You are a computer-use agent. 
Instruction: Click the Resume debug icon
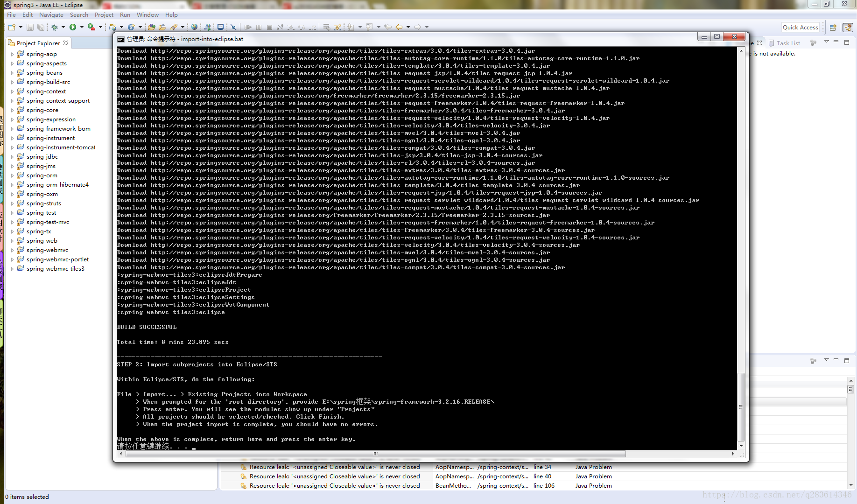[248, 27]
